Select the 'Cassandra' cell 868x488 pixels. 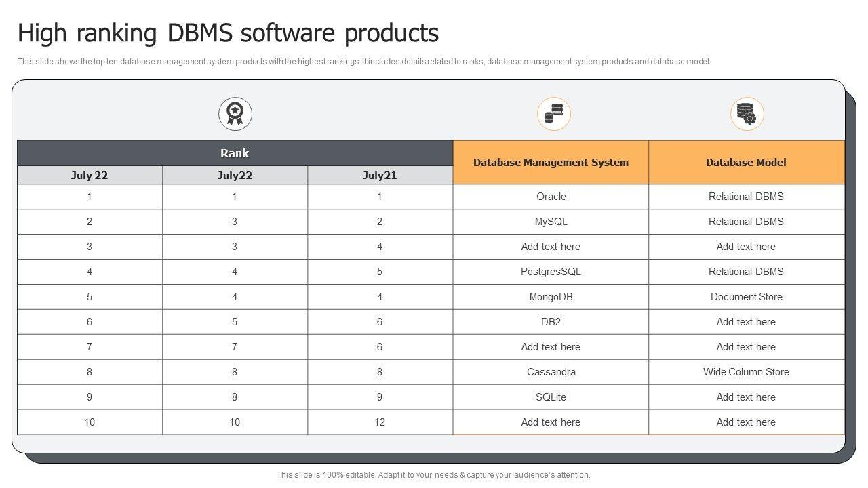pos(551,372)
